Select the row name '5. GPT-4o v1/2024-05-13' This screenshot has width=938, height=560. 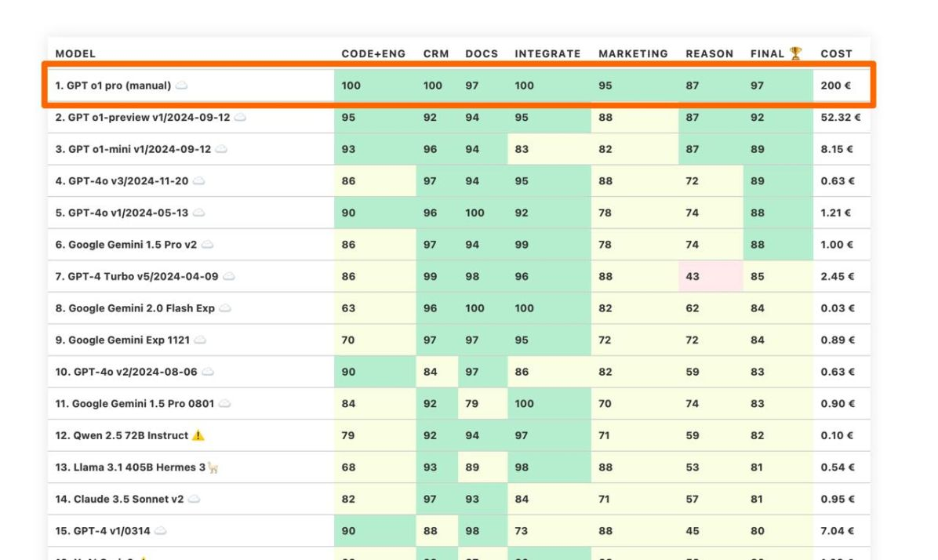coord(122,213)
